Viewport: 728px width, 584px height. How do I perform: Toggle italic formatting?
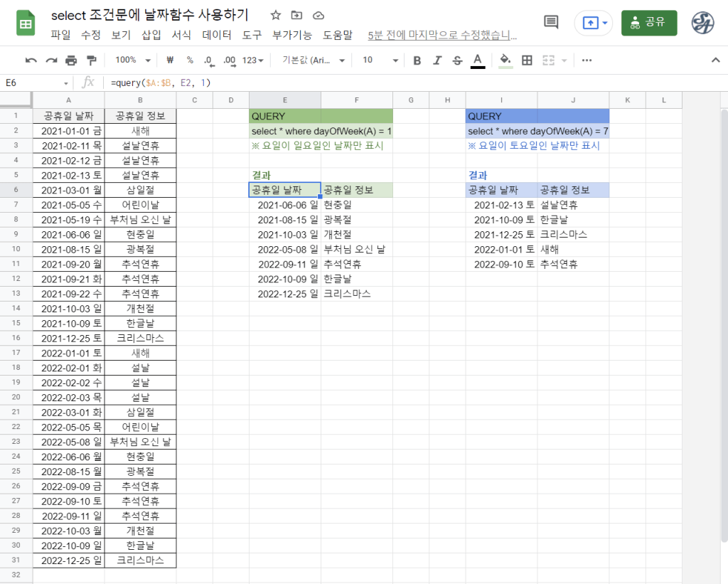pos(437,60)
